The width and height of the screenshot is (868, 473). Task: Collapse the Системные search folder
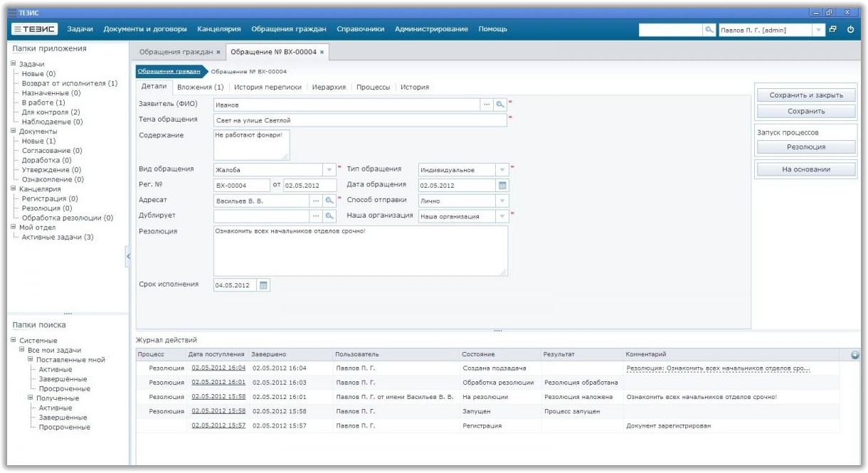pos(12,341)
